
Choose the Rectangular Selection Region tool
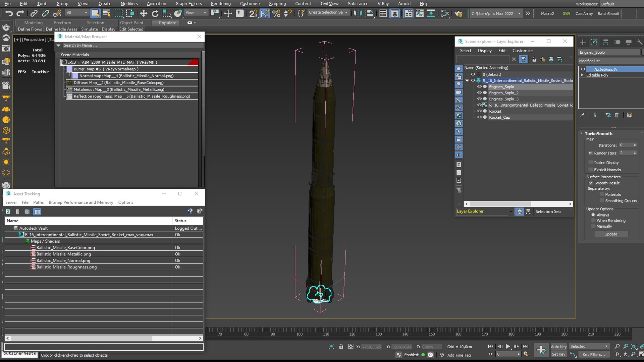tap(119, 13)
